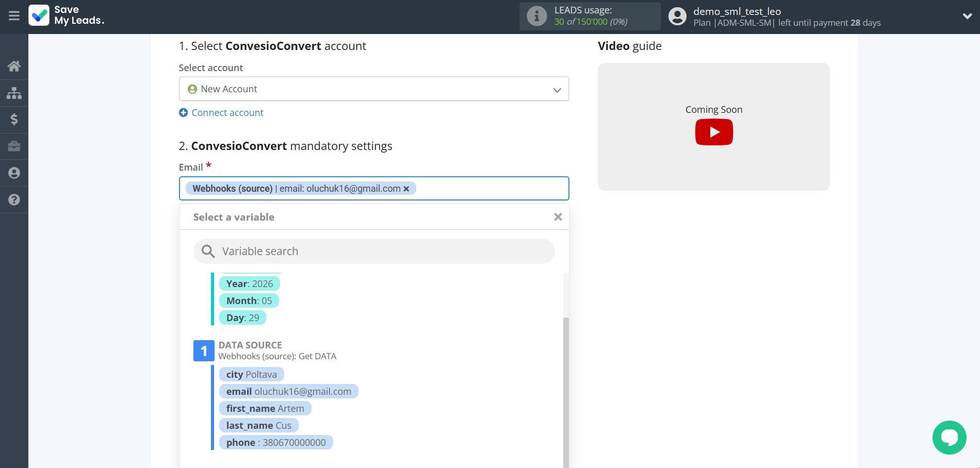Open the connections sitemap sidebar icon
Screen dimensions: 980x468
[x=14, y=93]
